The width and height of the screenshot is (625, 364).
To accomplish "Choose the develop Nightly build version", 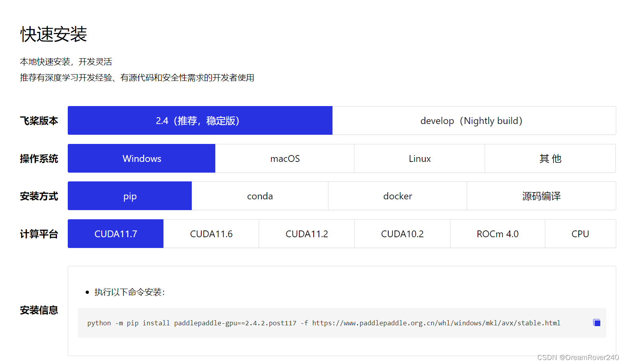I will (474, 120).
